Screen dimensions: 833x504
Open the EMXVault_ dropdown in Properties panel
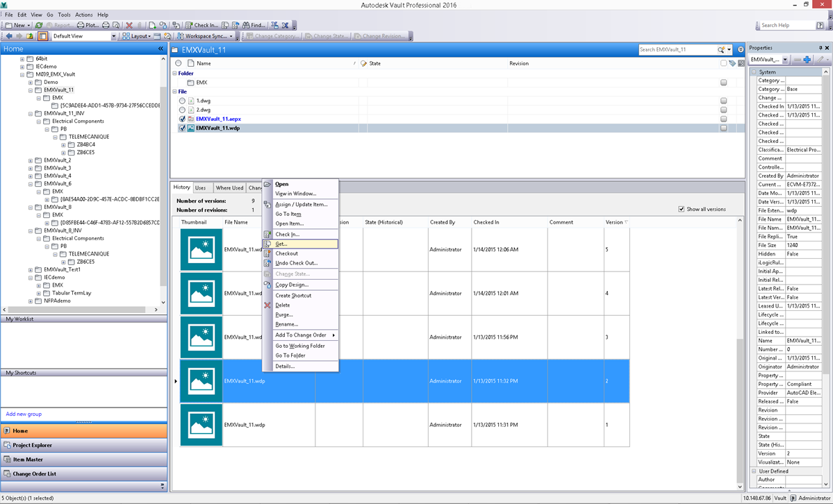785,60
